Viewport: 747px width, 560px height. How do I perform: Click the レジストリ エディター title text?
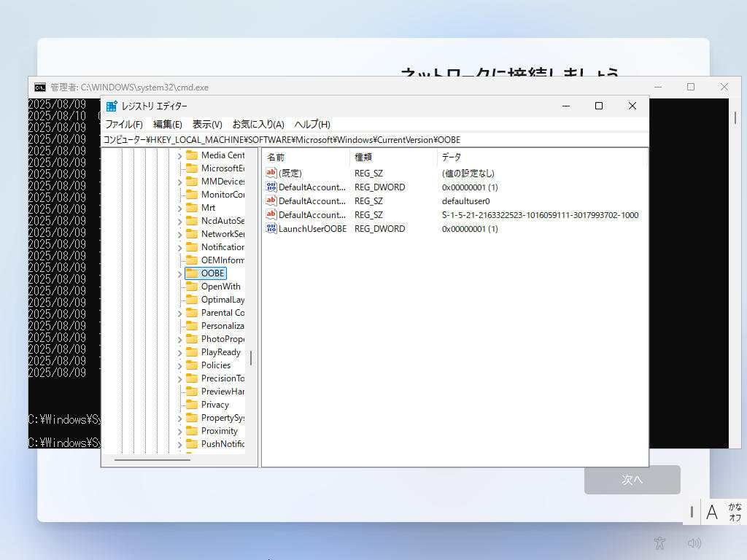[x=155, y=106]
